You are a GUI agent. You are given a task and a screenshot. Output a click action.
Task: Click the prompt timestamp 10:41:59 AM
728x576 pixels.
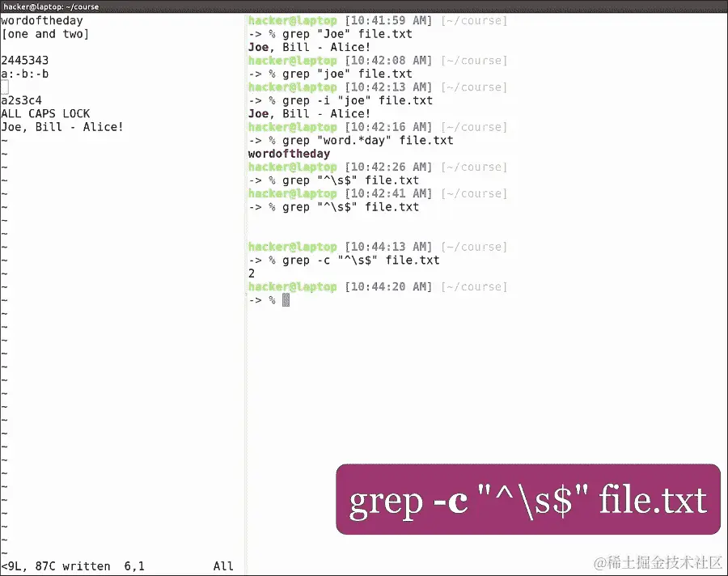tap(388, 21)
